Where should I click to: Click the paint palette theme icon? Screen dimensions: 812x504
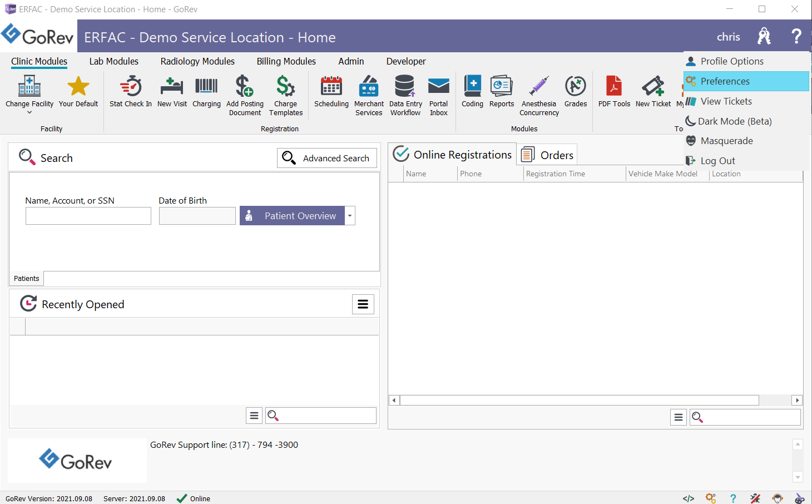[800, 498]
